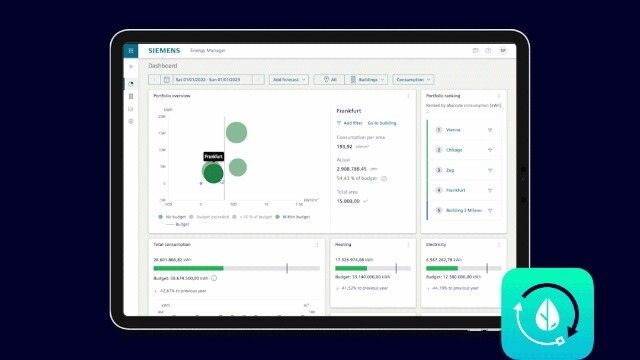Open the Buildings dropdown
Screen dimensions: 640x360
(366, 80)
